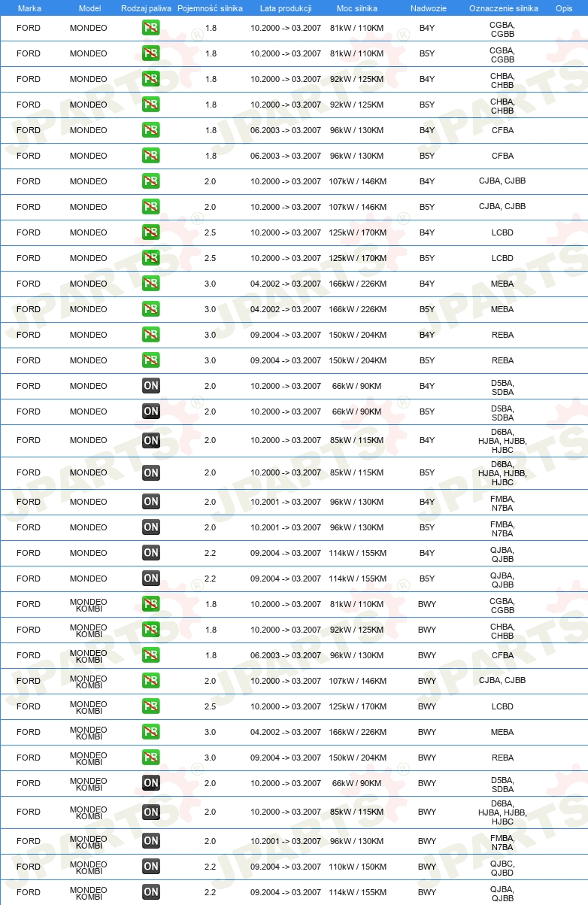
Task: Click the Opis column header
Action: coord(563,8)
